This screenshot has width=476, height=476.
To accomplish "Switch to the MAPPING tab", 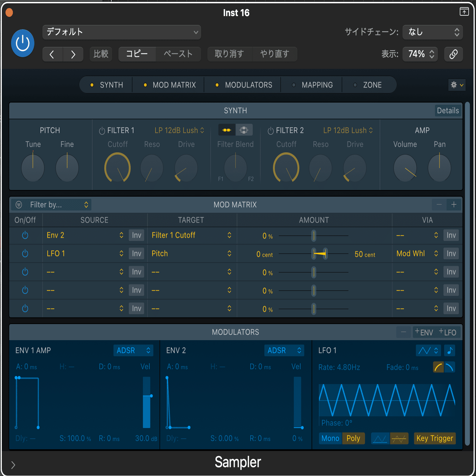I will (317, 85).
